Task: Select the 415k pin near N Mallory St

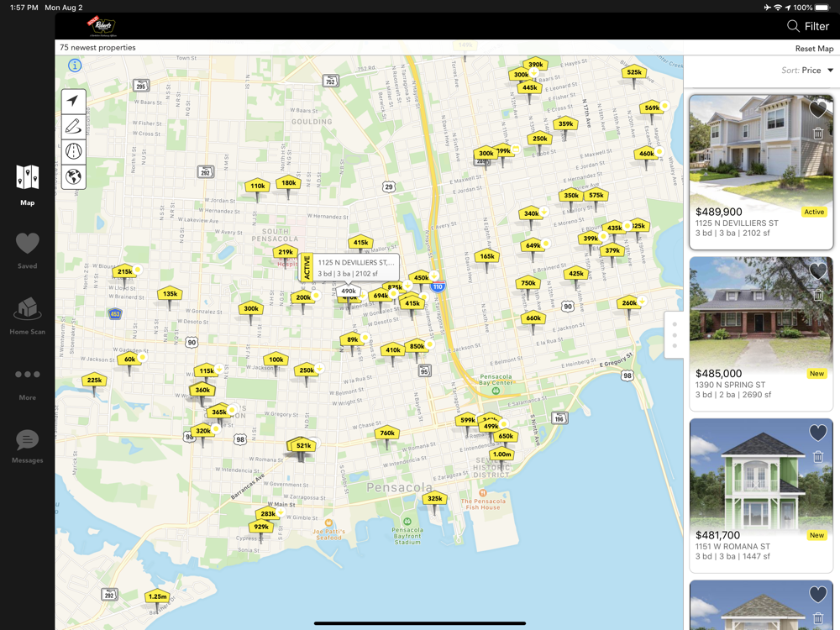Action: tap(360, 242)
